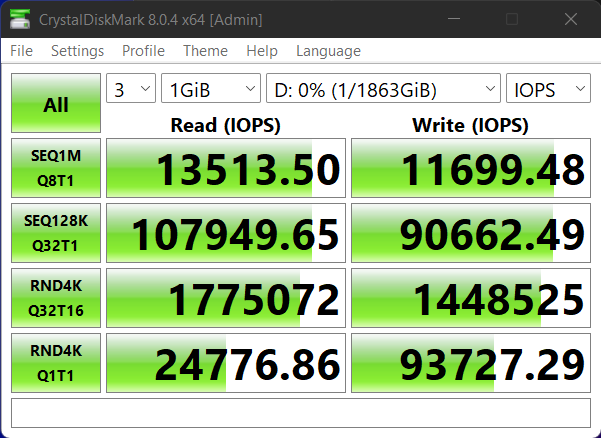Open the Help menu

261,51
